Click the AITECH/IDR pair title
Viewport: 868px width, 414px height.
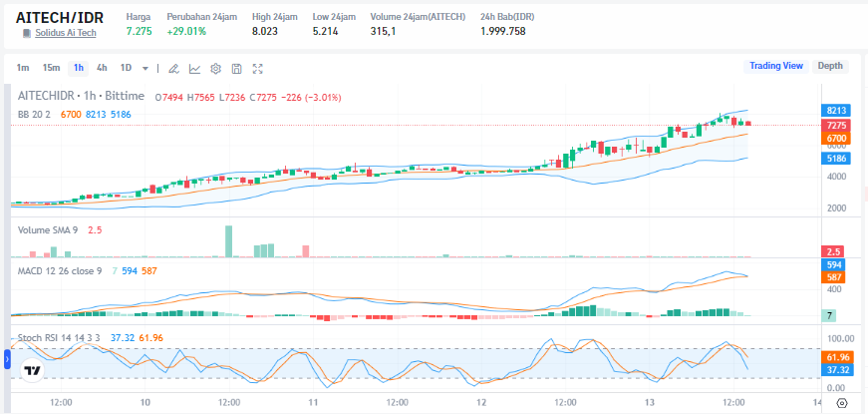(59, 17)
